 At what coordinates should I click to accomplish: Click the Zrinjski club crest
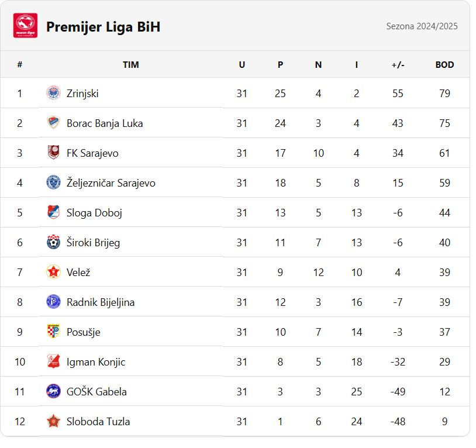tap(54, 94)
